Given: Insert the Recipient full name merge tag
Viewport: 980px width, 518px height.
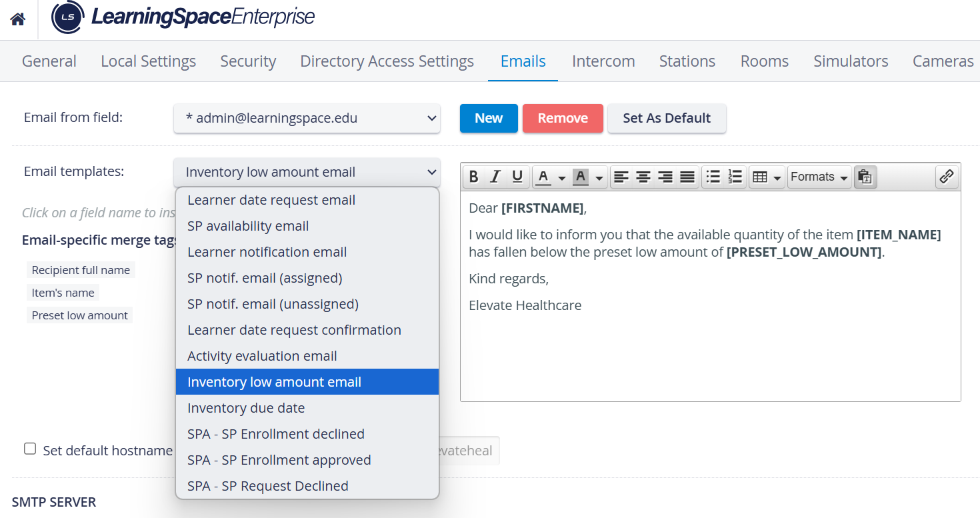Looking at the screenshot, I should click(x=81, y=270).
